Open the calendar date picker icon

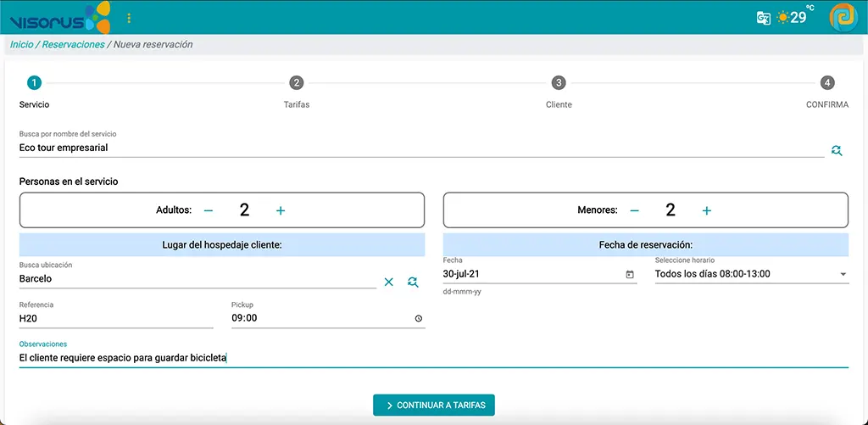(x=630, y=274)
